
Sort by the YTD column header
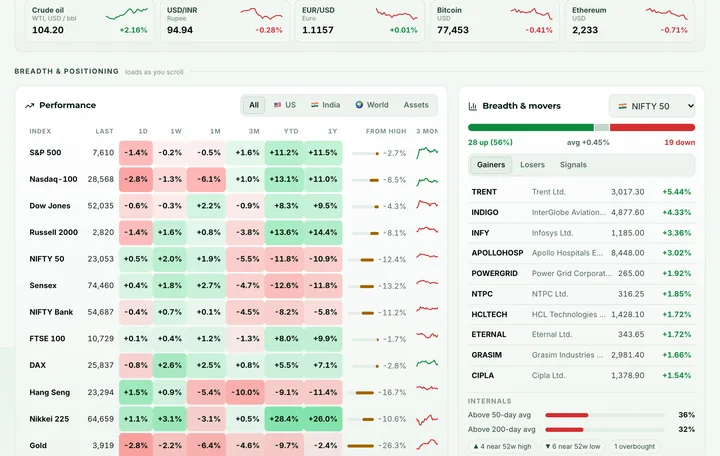(291, 131)
